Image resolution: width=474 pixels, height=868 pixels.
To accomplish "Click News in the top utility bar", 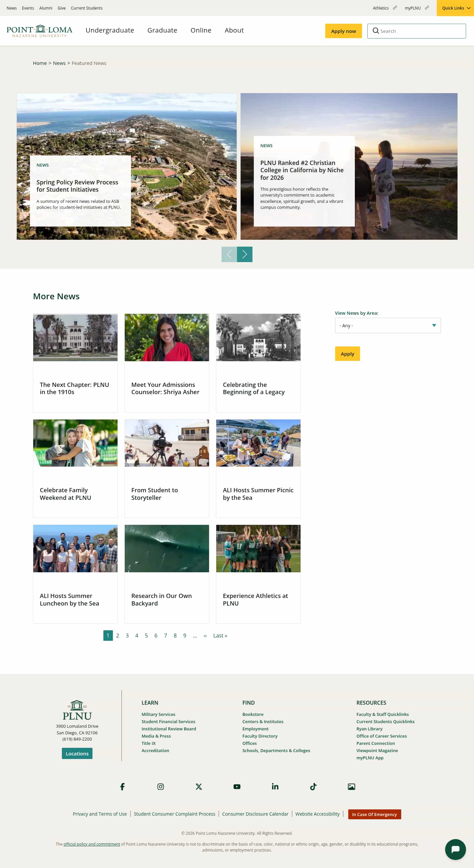I will pyautogui.click(x=12, y=8).
